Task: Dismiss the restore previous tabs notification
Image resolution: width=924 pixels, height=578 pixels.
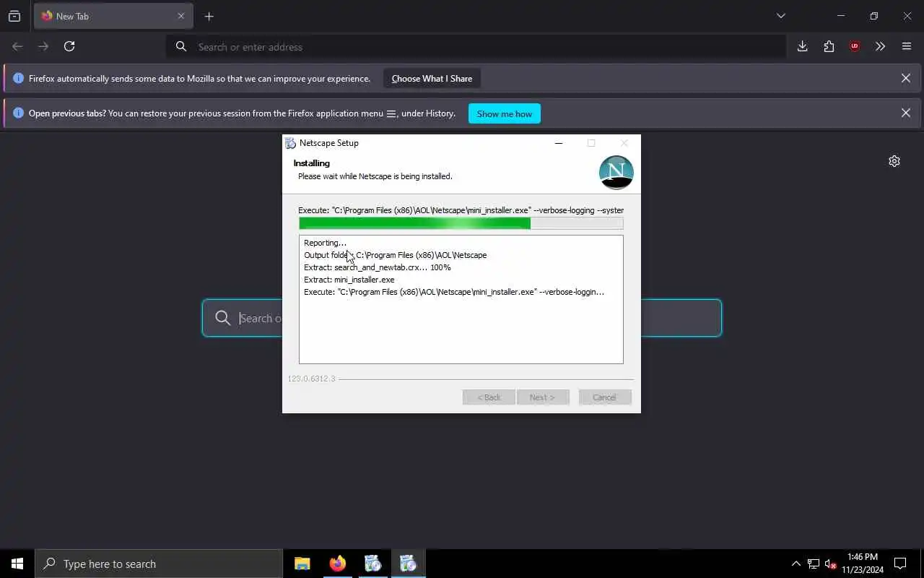Action: [x=906, y=113]
